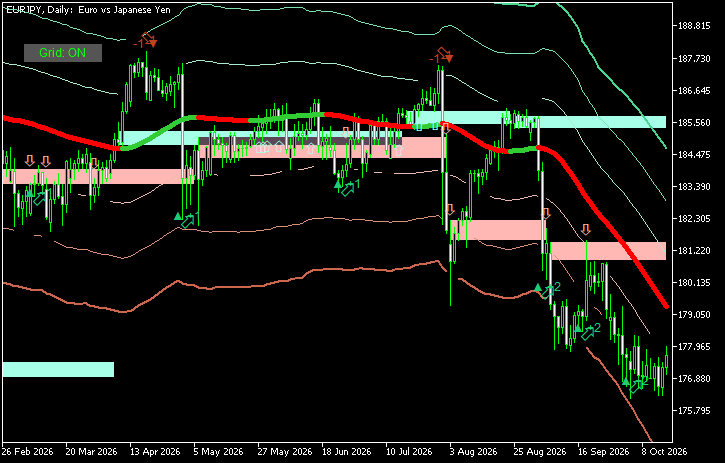Click the 5 May 2026 date label

pos(219,452)
